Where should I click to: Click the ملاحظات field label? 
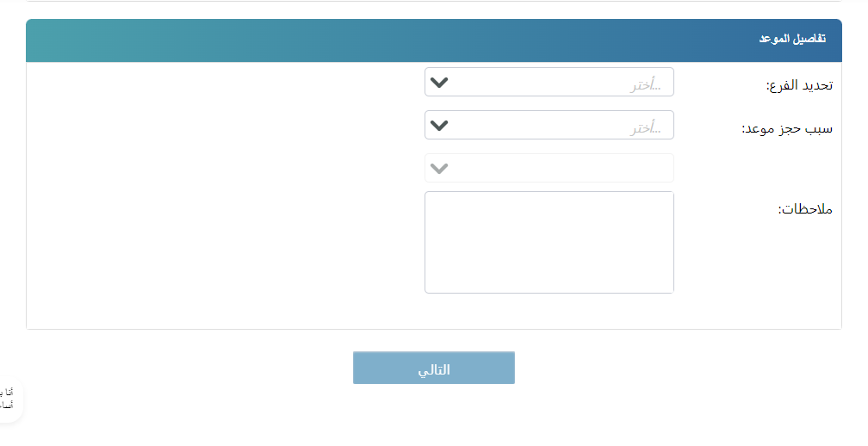click(805, 209)
